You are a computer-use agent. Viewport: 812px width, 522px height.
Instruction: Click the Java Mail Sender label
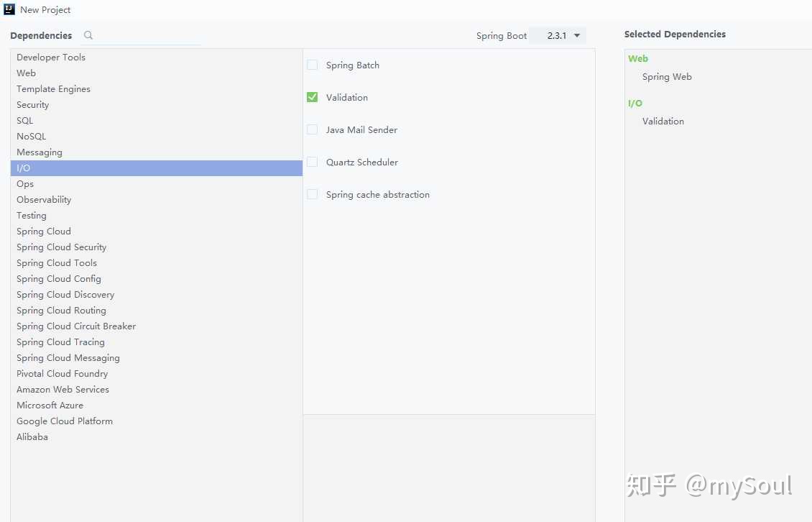[x=361, y=129]
